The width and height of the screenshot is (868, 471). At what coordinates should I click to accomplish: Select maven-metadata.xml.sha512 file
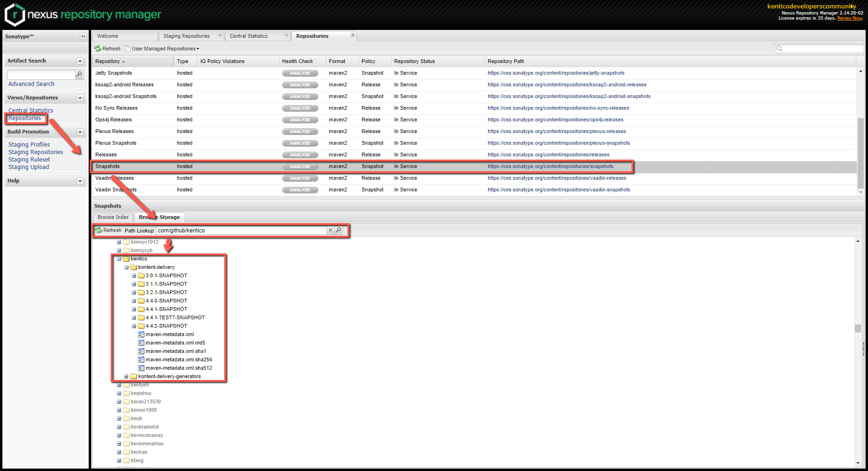179,368
